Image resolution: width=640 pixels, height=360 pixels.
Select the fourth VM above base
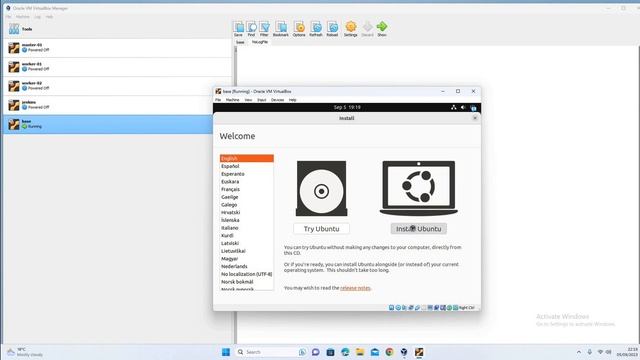coord(117,105)
